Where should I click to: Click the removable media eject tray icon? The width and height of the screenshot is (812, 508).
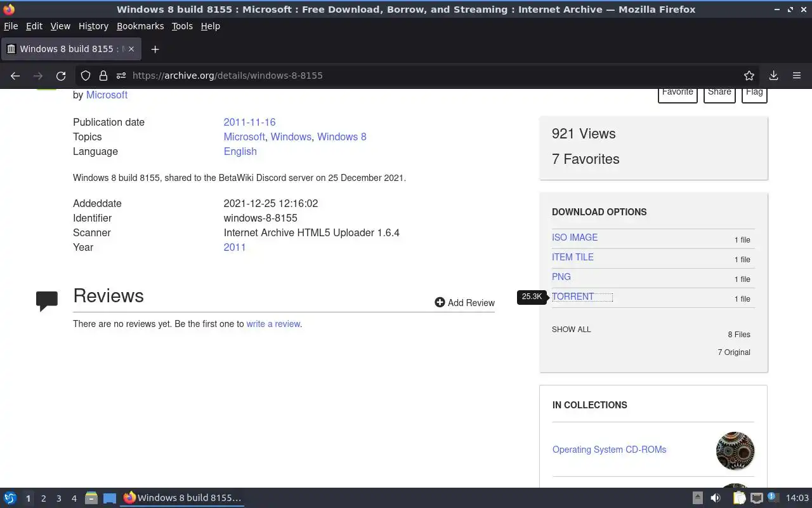[x=697, y=498]
